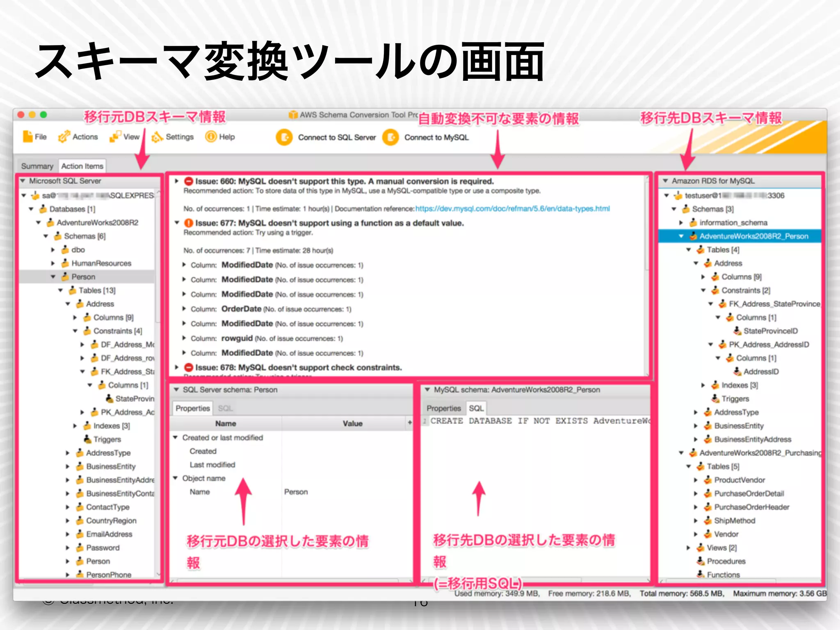Open the Help menu icon

coord(211,137)
